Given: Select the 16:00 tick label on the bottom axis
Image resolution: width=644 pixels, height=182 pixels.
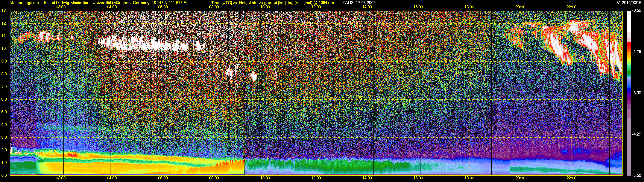Looking at the screenshot, I should pyautogui.click(x=418, y=178).
